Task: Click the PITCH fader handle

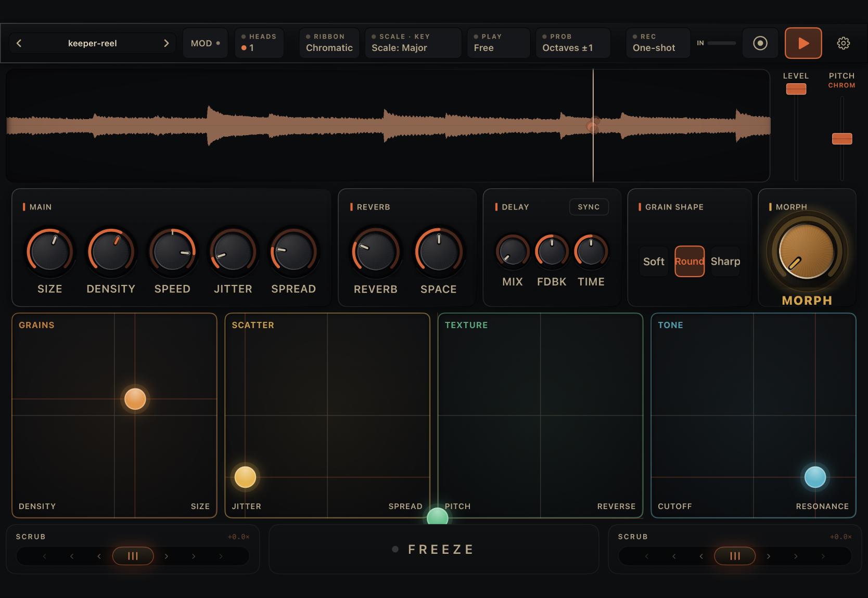Action: [x=842, y=139]
